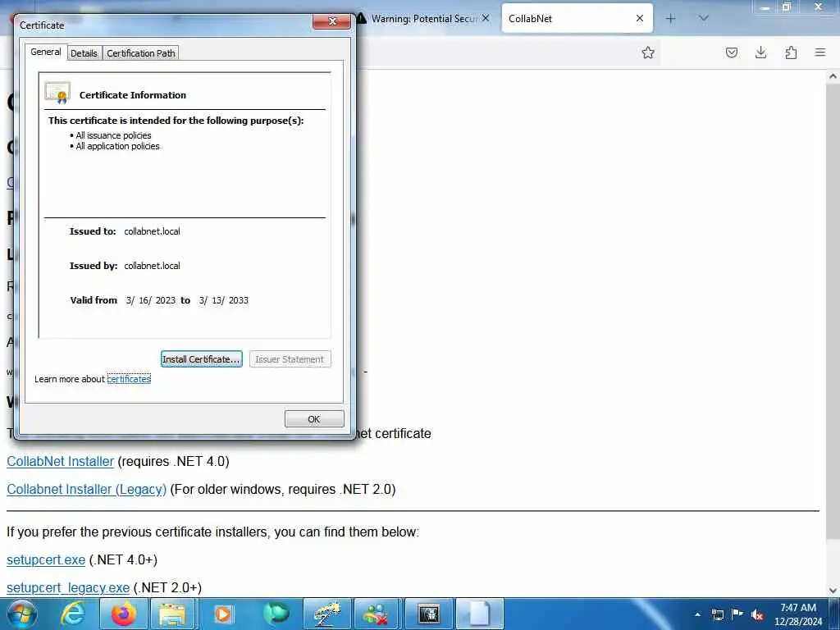Click the page scrollbar down arrow
This screenshot has width=840, height=630.
tap(833, 591)
